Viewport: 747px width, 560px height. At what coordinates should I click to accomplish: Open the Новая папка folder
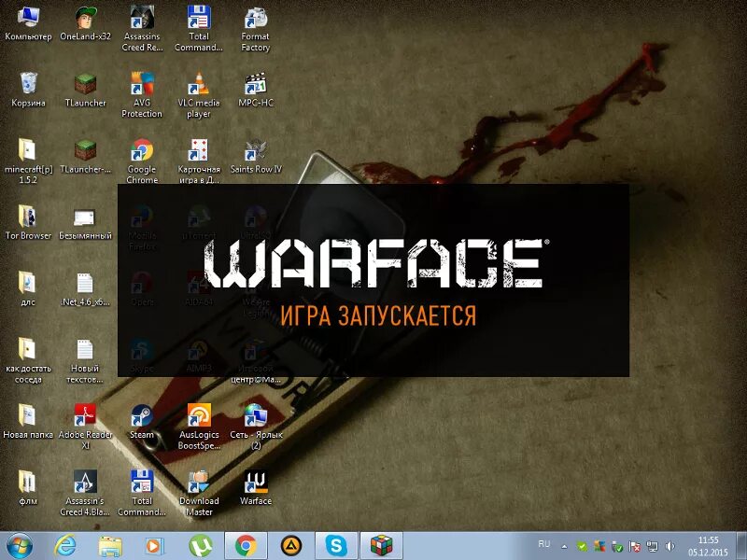tap(28, 421)
